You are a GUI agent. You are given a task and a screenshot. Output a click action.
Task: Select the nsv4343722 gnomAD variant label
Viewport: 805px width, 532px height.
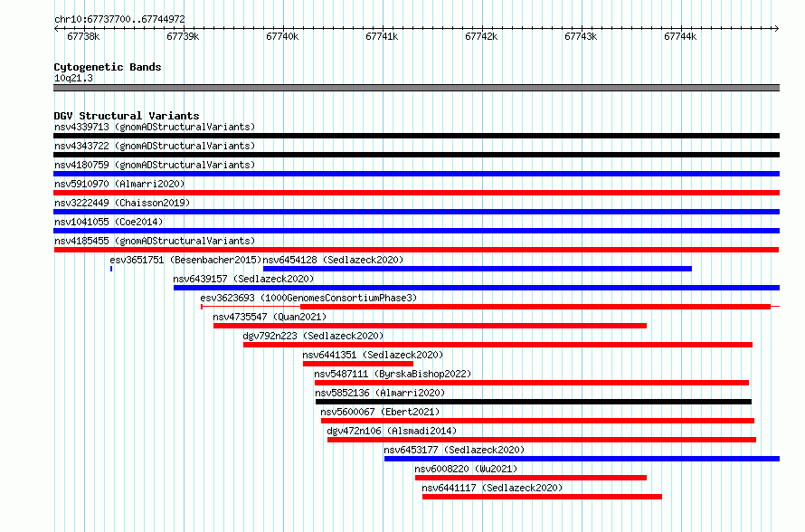[x=155, y=146]
